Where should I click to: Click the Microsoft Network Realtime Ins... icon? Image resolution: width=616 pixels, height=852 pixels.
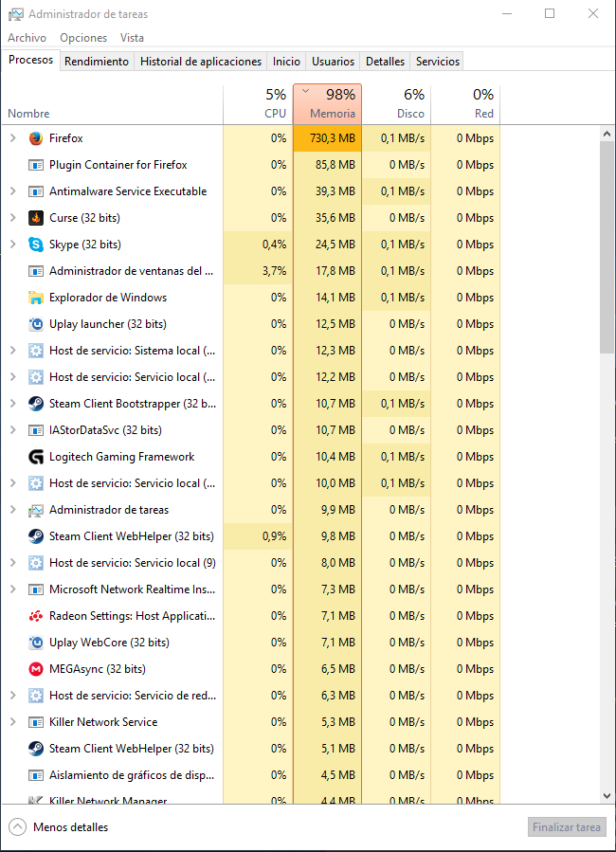pyautogui.click(x=36, y=589)
